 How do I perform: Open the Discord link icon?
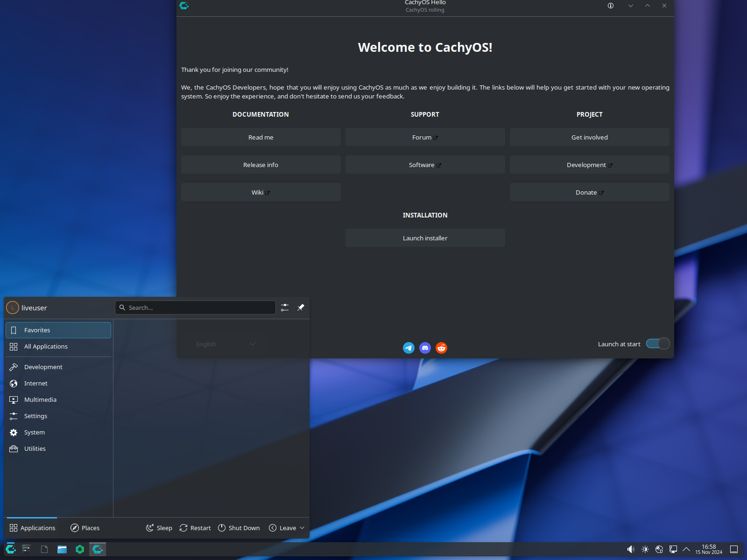[x=425, y=348]
